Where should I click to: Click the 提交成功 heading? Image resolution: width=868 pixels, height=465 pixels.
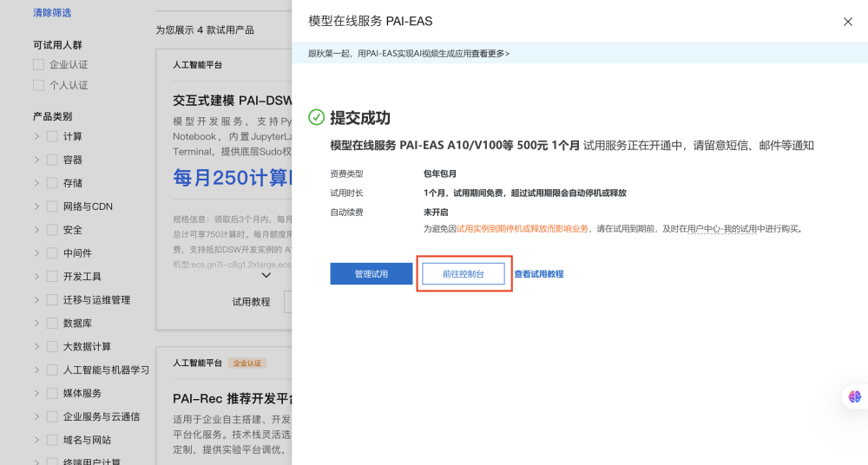pos(360,118)
